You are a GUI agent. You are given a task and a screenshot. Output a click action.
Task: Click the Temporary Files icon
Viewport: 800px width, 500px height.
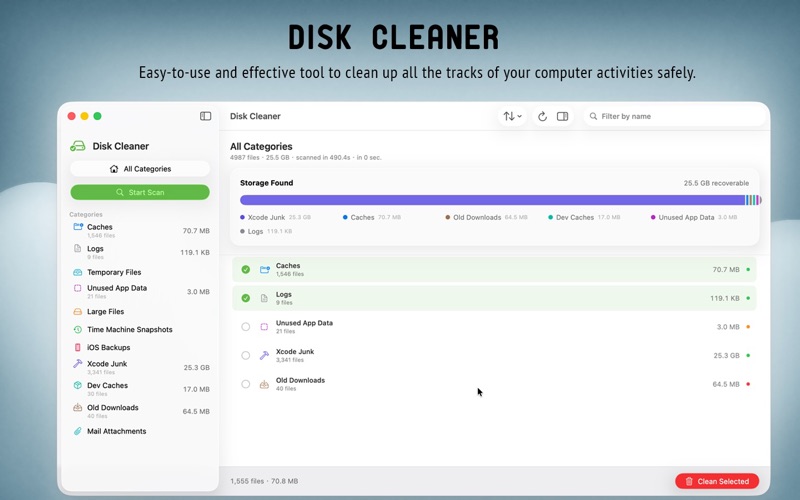pos(78,272)
